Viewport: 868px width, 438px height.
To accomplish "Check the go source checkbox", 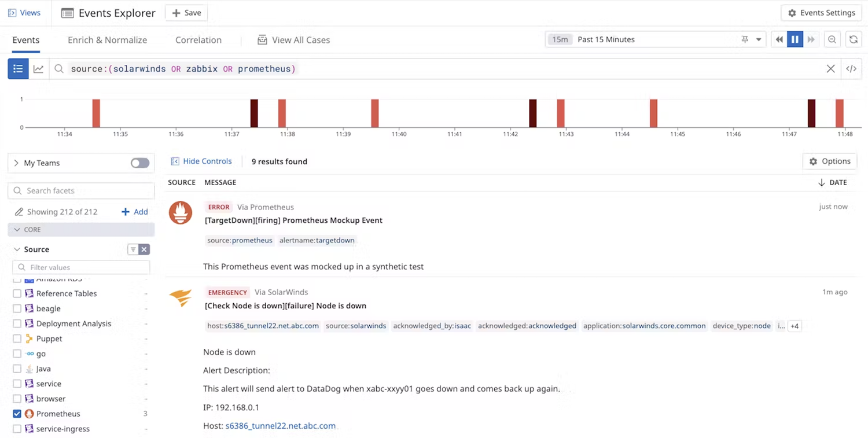I will 17,354.
